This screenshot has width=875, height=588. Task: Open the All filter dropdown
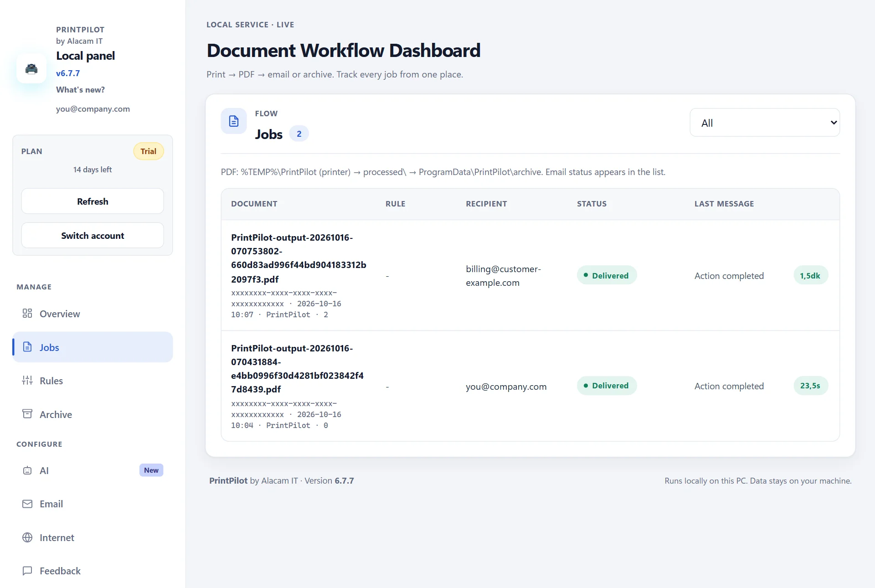point(765,123)
